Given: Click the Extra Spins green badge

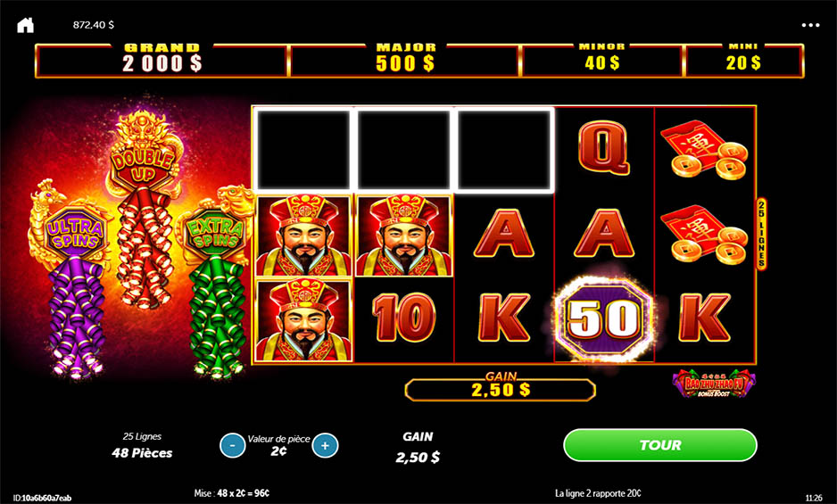Looking at the screenshot, I should click(x=214, y=234).
